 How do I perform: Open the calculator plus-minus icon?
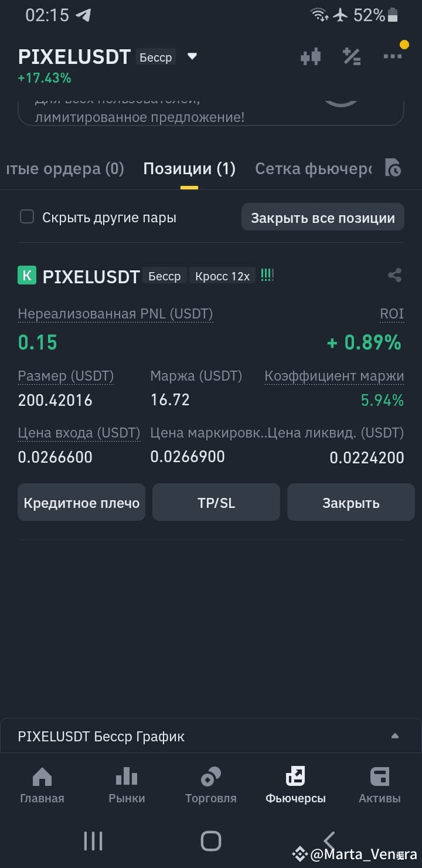point(352,57)
